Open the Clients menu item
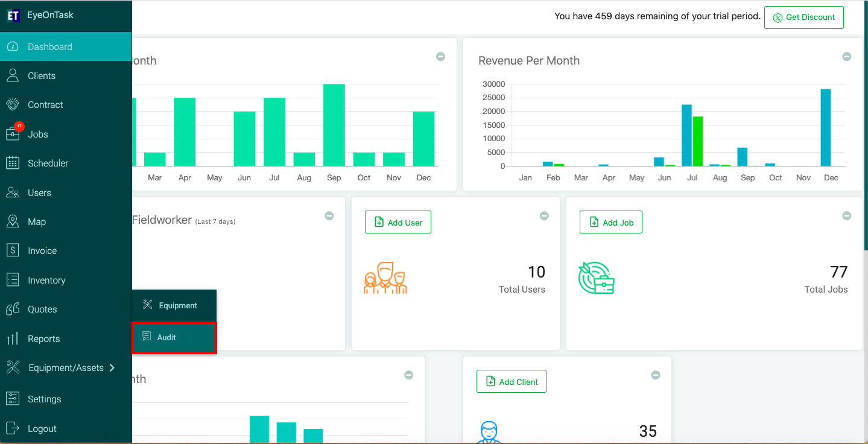 (66, 75)
